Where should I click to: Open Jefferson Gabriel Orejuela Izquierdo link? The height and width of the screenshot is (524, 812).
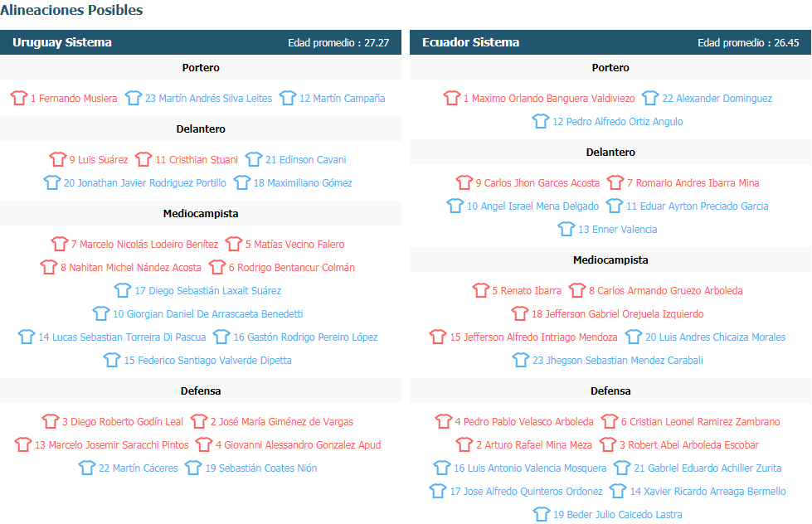pos(617,313)
